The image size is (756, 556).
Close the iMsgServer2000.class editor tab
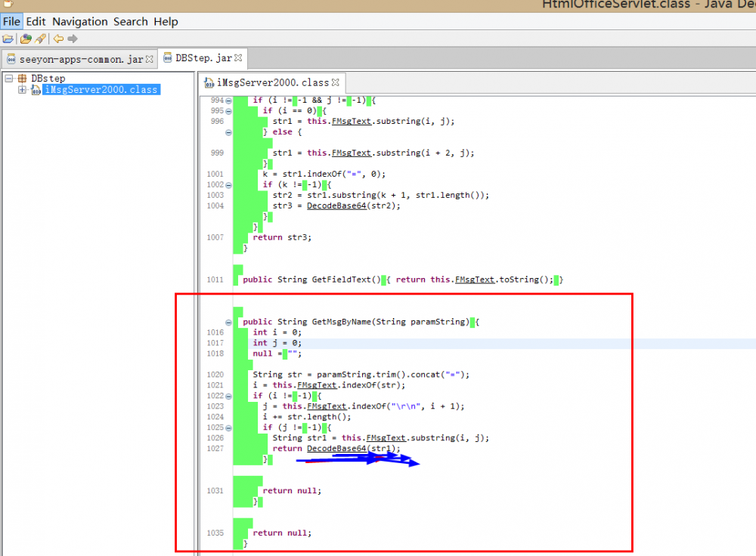pos(336,82)
